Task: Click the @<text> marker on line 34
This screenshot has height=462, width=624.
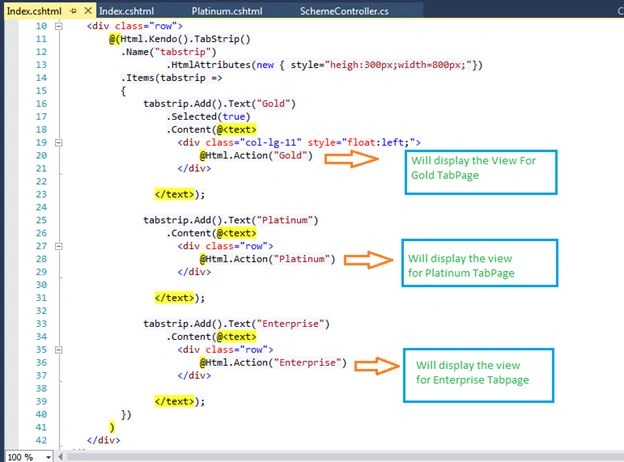Action: [x=236, y=337]
